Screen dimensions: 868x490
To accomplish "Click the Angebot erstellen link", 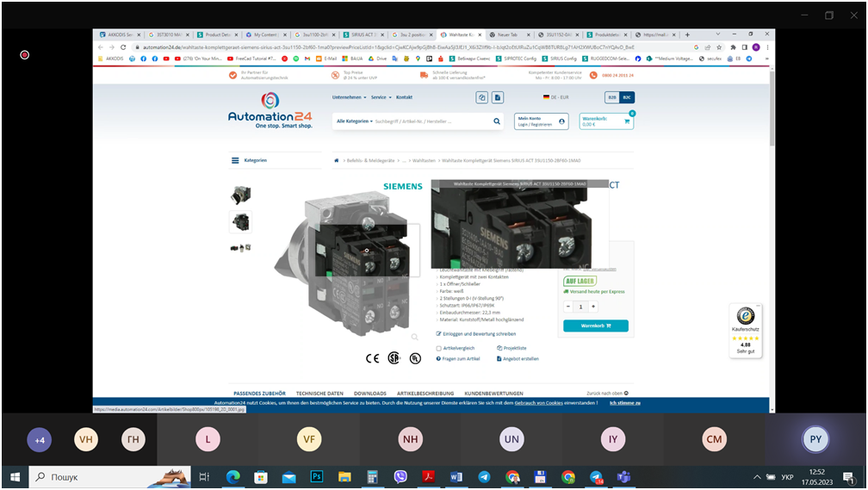I will [520, 358].
